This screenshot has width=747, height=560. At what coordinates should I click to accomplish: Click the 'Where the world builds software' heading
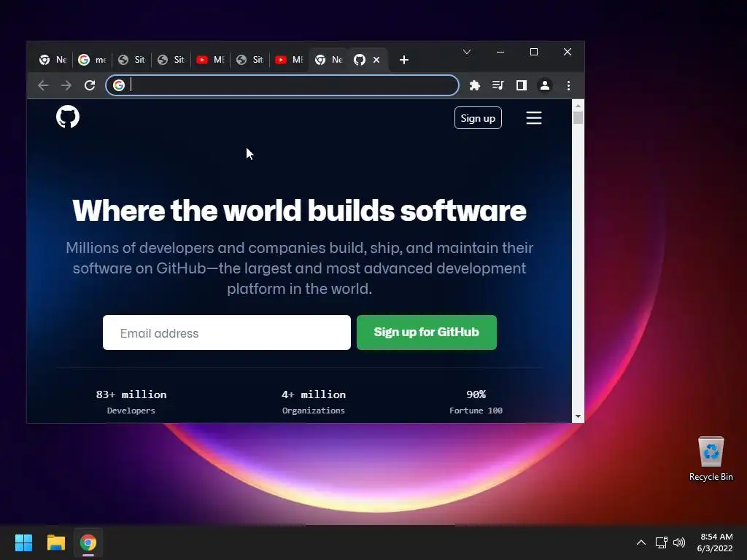[299, 211]
